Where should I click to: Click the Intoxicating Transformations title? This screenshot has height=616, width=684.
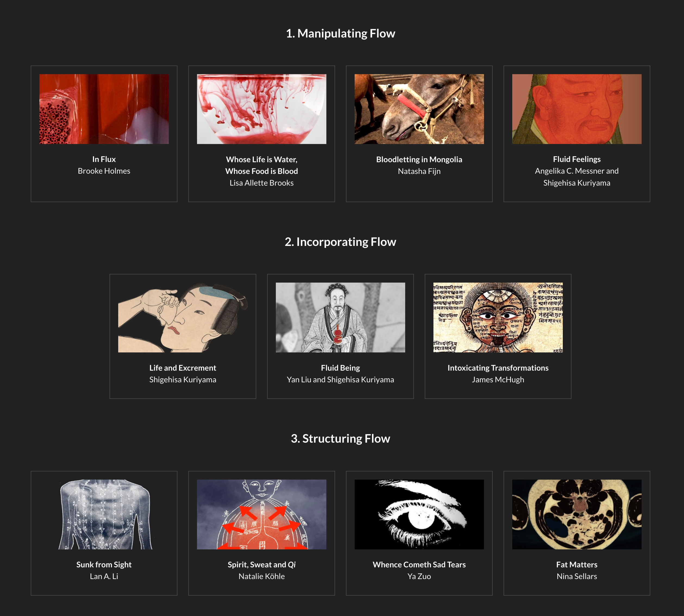(498, 368)
